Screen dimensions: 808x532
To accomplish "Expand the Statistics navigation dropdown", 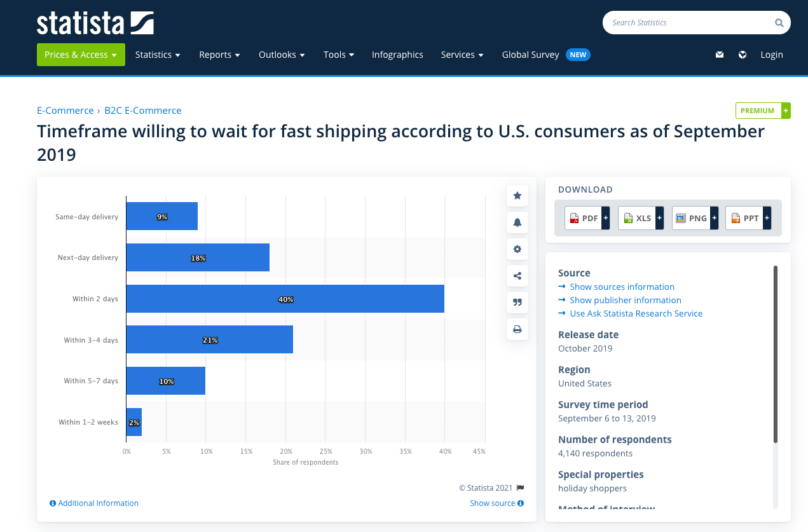I will [158, 55].
